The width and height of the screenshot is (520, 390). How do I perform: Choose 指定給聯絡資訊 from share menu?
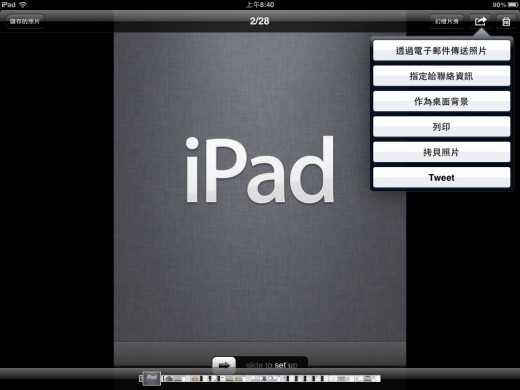coord(441,76)
